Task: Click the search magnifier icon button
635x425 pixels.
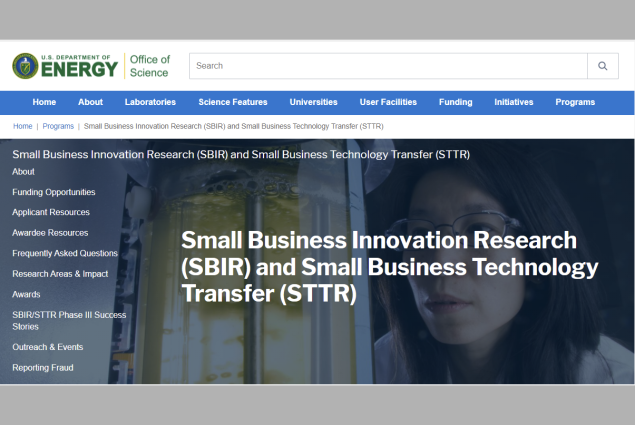Action: pyautogui.click(x=603, y=66)
